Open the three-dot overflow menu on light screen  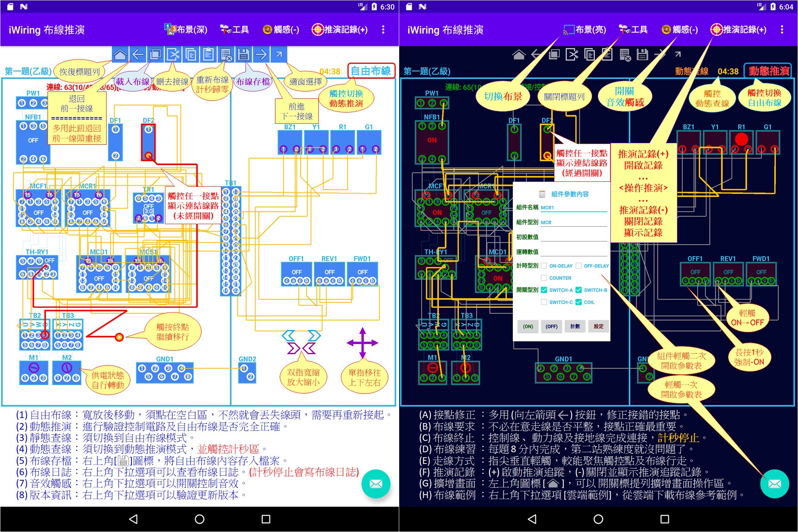[x=383, y=30]
